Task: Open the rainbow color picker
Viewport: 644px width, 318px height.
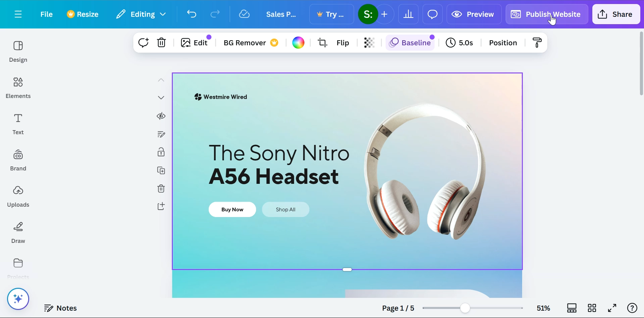Action: click(298, 43)
